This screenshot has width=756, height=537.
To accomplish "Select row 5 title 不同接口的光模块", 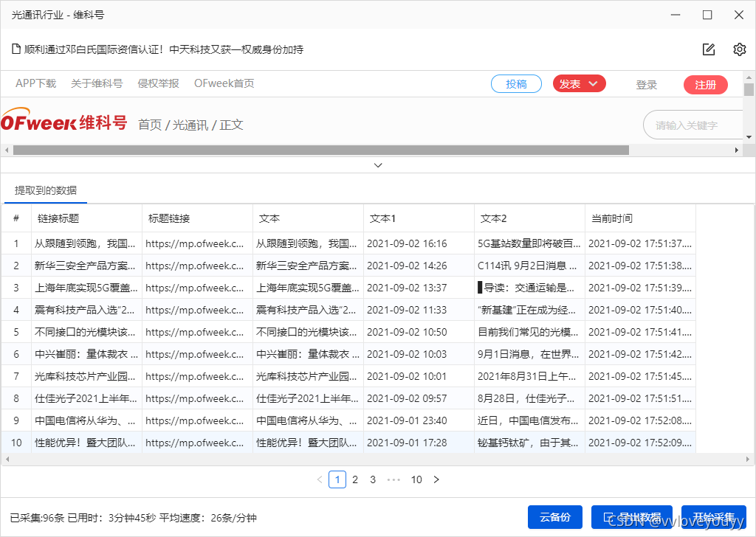I will [86, 332].
